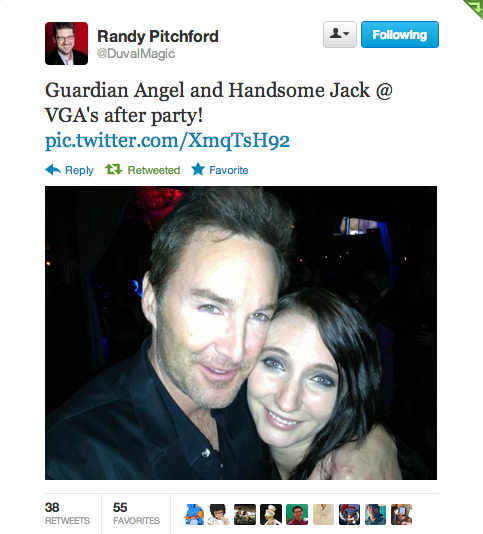Open the user actions dropdown with person icon
This screenshot has height=534, width=483.
coord(340,34)
